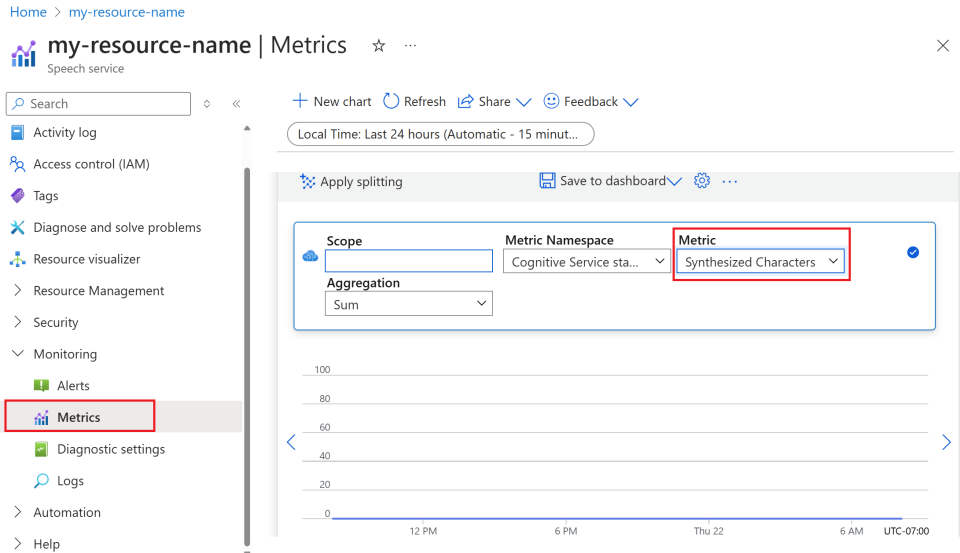Toggle the blue metric checkmark
The image size is (960, 553).
click(x=913, y=252)
